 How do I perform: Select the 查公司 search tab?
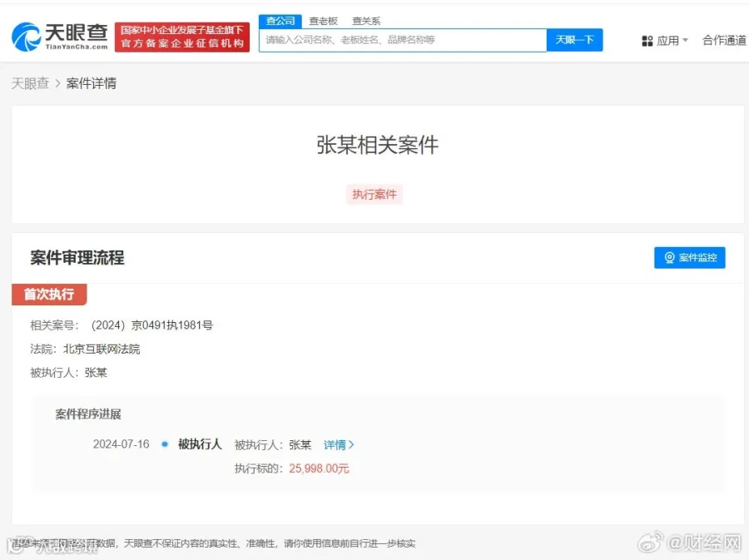(x=280, y=21)
